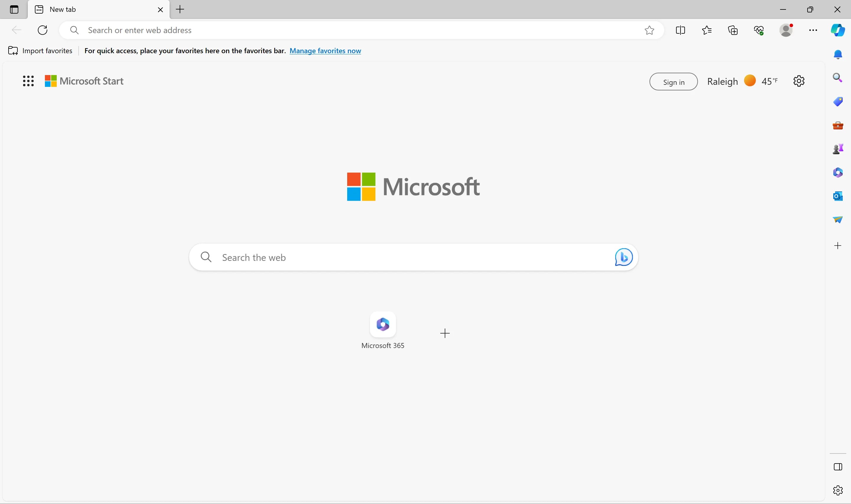Click the sidebar notifications bell
The image size is (851, 504).
point(837,54)
